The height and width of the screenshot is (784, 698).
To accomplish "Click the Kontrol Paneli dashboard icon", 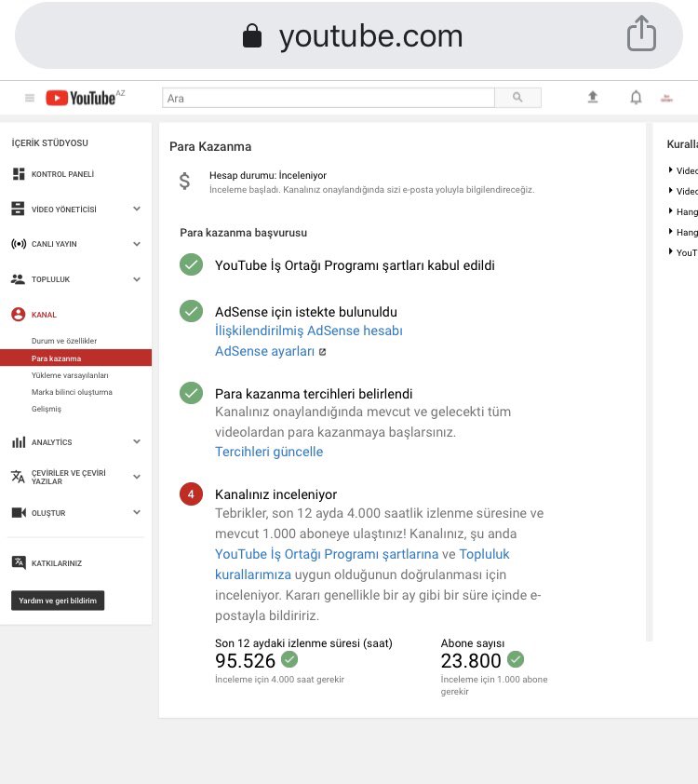I will 19,174.
